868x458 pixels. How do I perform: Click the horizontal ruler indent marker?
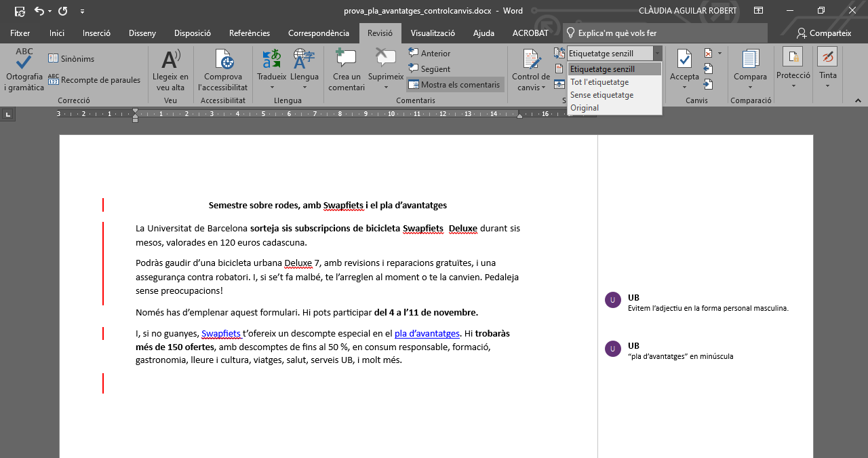tap(135, 114)
